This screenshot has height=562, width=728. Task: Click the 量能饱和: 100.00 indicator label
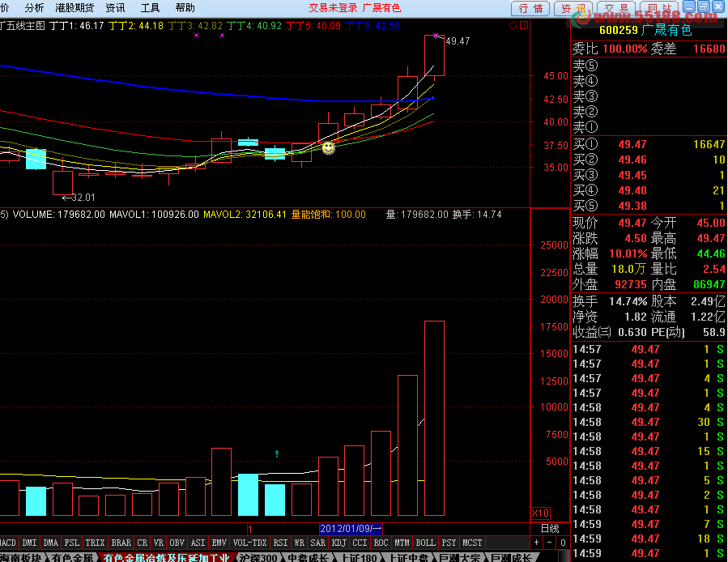328,215
